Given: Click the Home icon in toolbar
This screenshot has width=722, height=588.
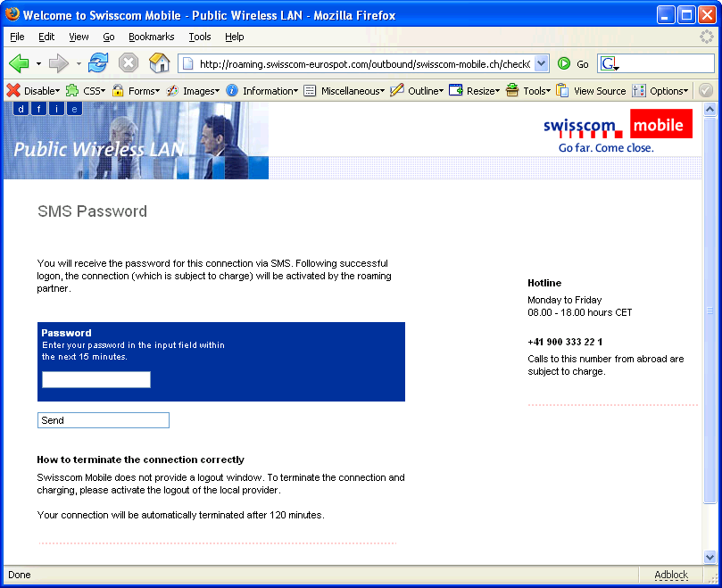Looking at the screenshot, I should tap(159, 63).
